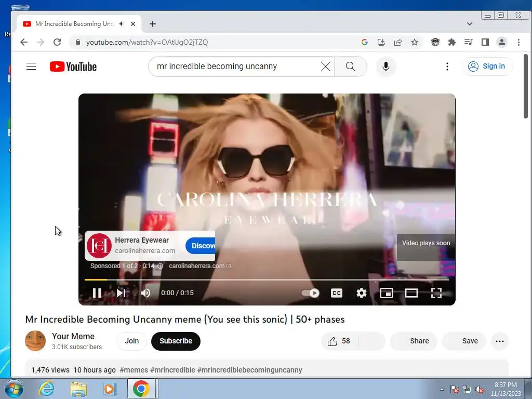Screen dimensions: 532x399
Task: Mute the tab via speaker icon
Action: (122, 24)
